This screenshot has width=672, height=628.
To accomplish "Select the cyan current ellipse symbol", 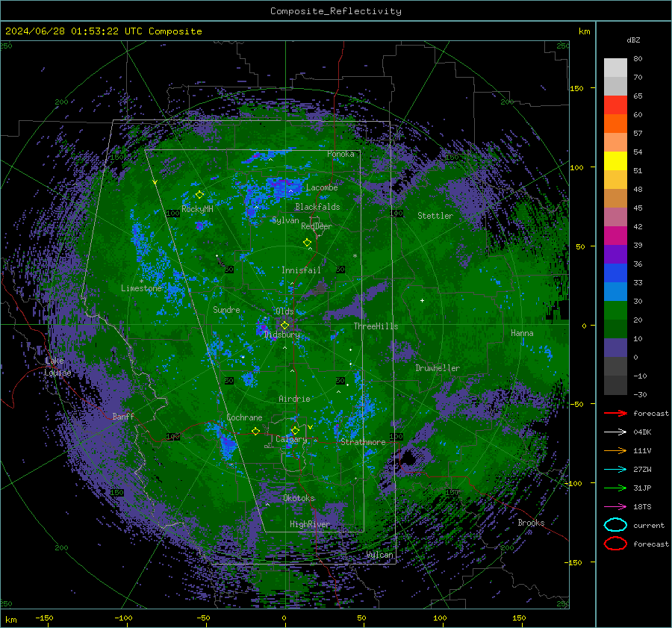I will [x=615, y=525].
